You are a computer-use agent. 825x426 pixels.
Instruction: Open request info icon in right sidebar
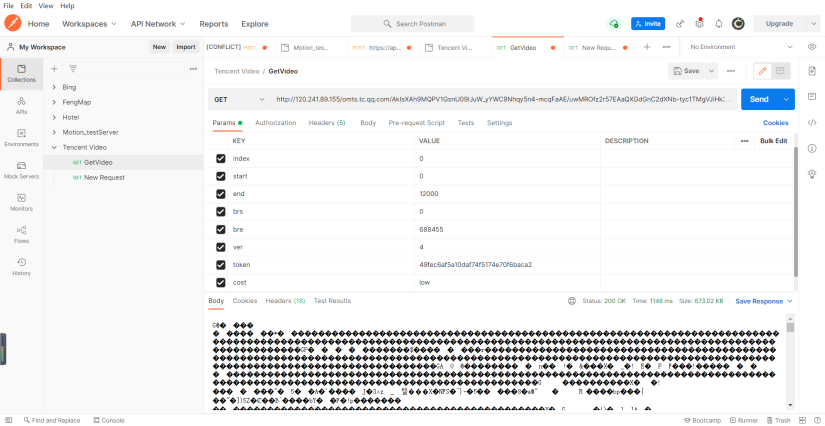coord(812,148)
